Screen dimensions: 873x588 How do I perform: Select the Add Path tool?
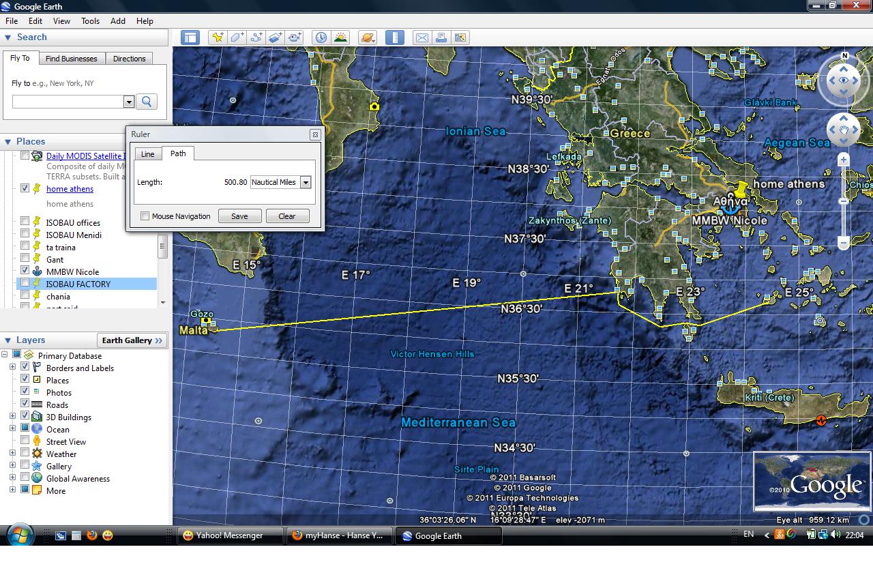pos(256,38)
